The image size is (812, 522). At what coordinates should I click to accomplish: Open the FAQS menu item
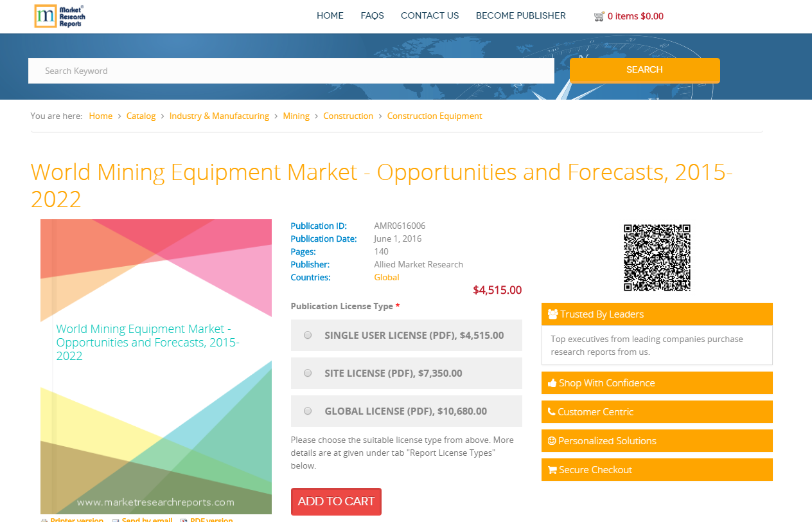tap(373, 16)
